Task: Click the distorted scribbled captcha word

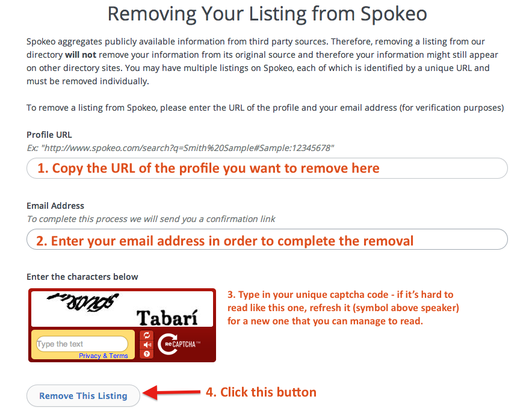Action: click(x=83, y=301)
